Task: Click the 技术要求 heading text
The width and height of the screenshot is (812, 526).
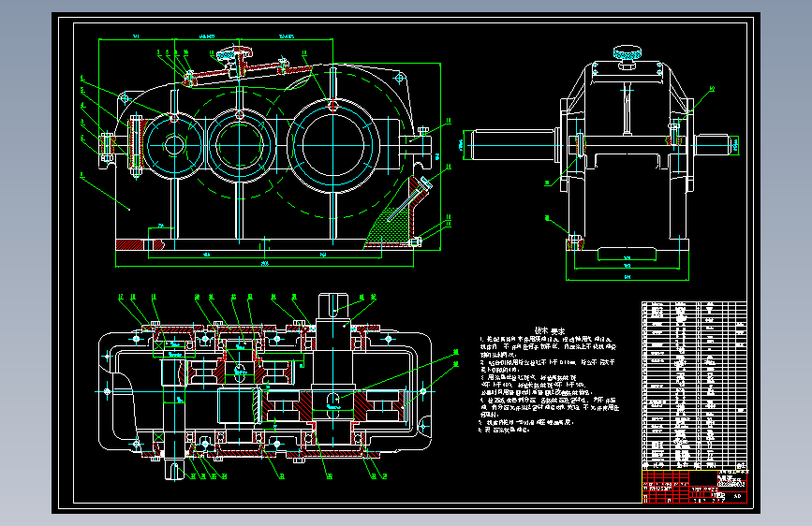Action: click(x=550, y=330)
